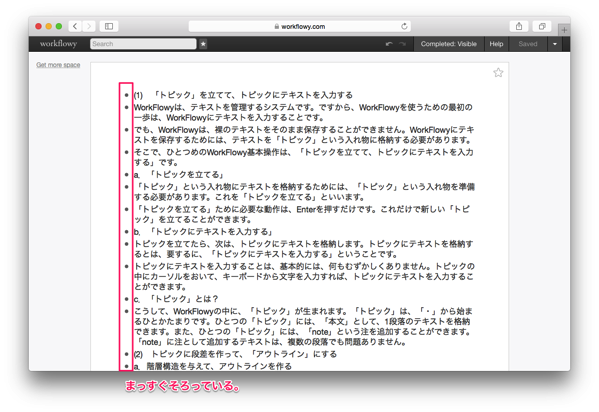Click the text 'a. 「トピックを立てる」'
This screenshot has height=412, width=599.
point(178,175)
